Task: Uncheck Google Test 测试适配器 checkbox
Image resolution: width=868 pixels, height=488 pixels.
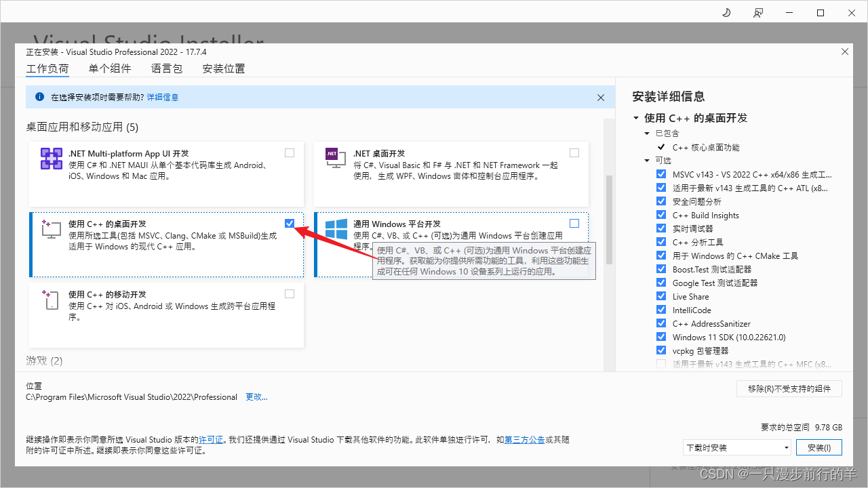Action: click(x=661, y=283)
